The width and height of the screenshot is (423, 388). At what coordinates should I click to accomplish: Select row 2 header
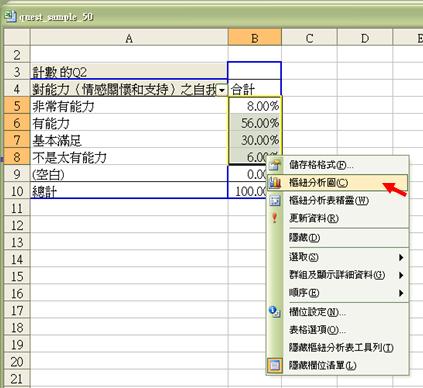[x=17, y=55]
